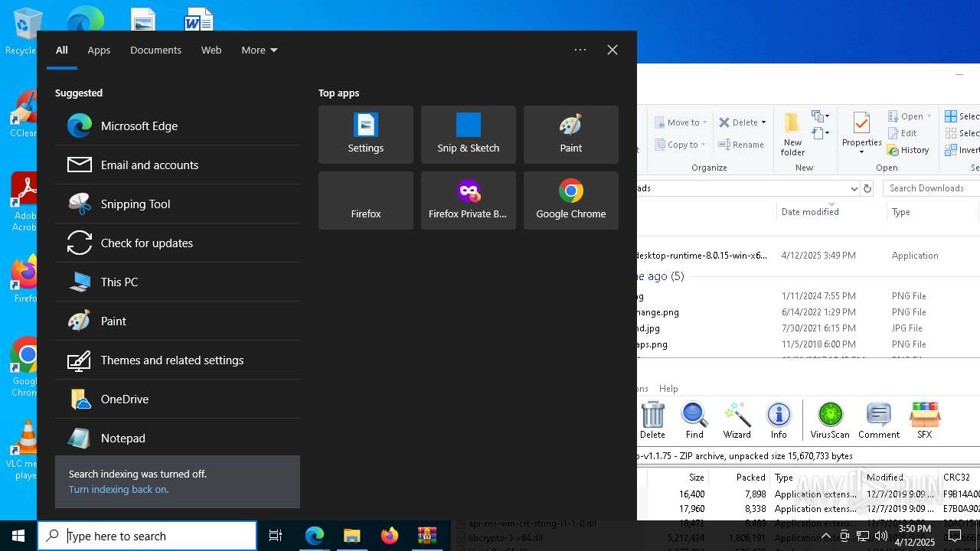This screenshot has height=551, width=980.
Task: Open Themes and related settings
Action: pos(177,360)
